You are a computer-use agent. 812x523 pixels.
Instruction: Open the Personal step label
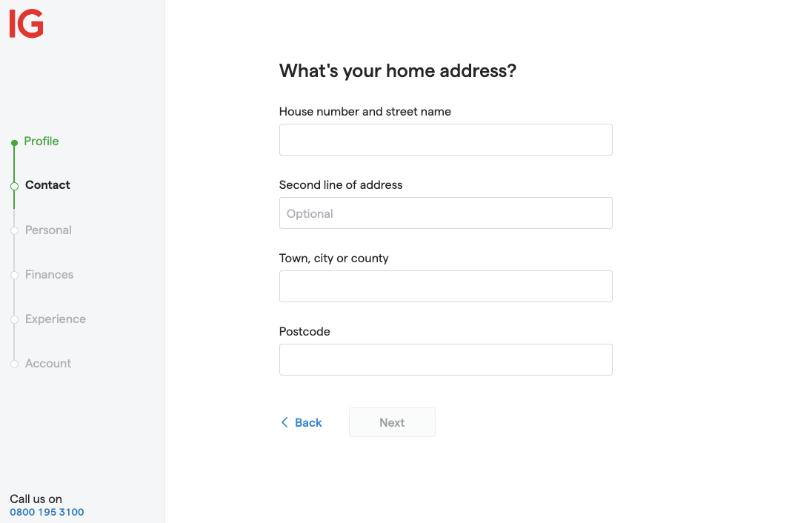pos(48,230)
